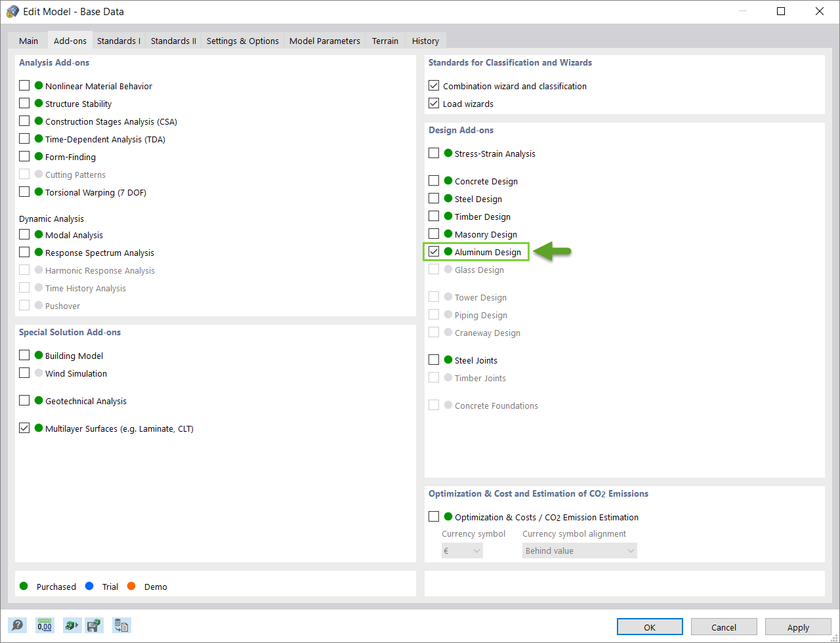Screen dimensions: 840x643
Task: Uncheck Multilayer Surfaces (e.g. Laminate, CLT)
Action: pos(24,428)
